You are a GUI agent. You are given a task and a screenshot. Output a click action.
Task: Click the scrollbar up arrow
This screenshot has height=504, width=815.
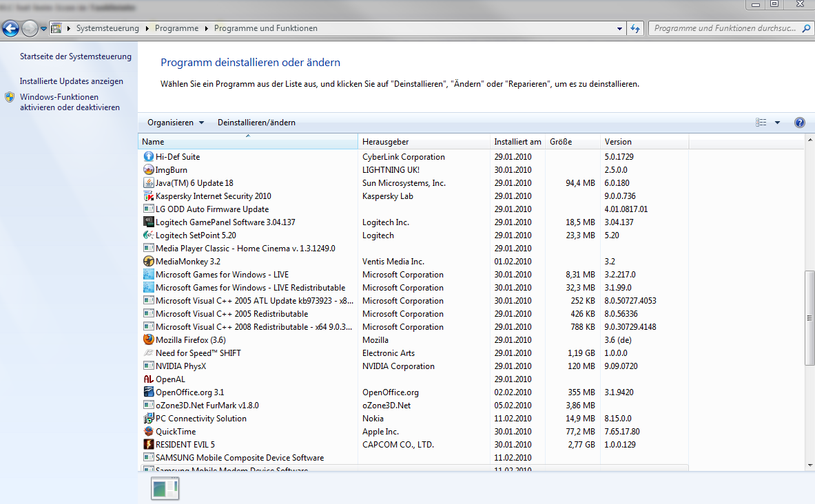pyautogui.click(x=809, y=140)
